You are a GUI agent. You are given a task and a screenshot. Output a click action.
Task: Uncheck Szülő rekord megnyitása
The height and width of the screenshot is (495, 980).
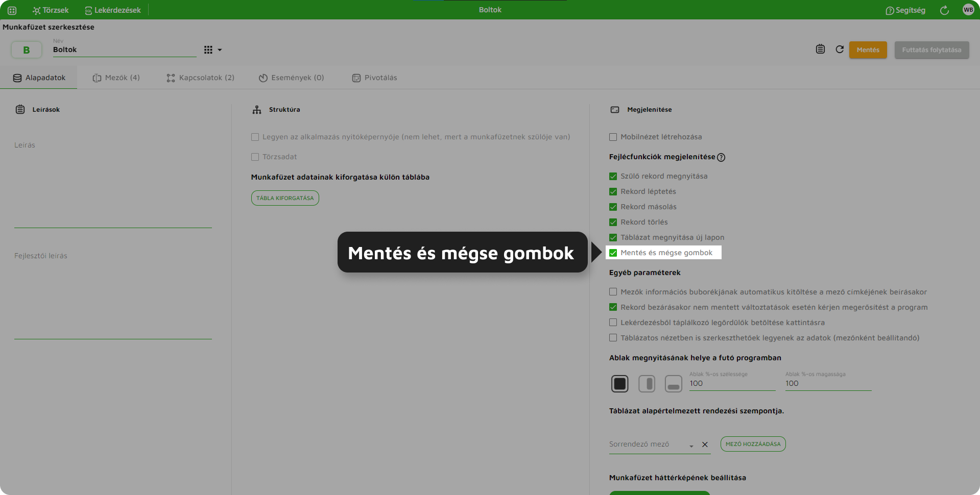click(613, 176)
